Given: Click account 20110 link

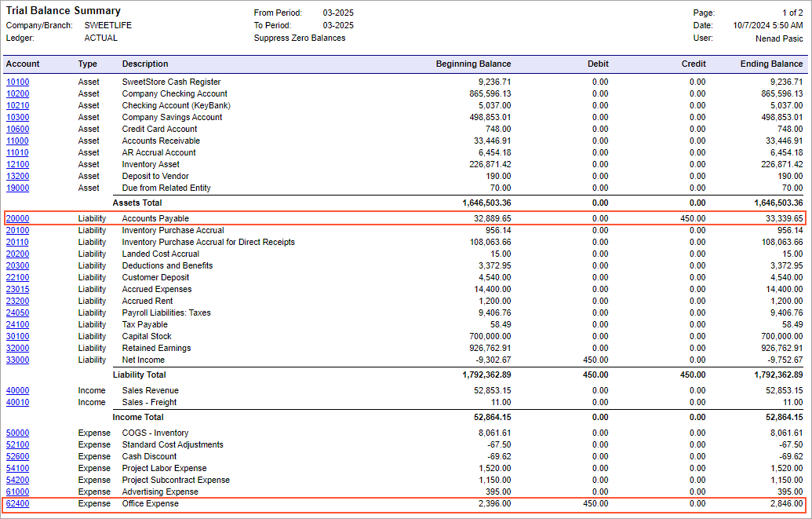Looking at the screenshot, I should pos(17,242).
